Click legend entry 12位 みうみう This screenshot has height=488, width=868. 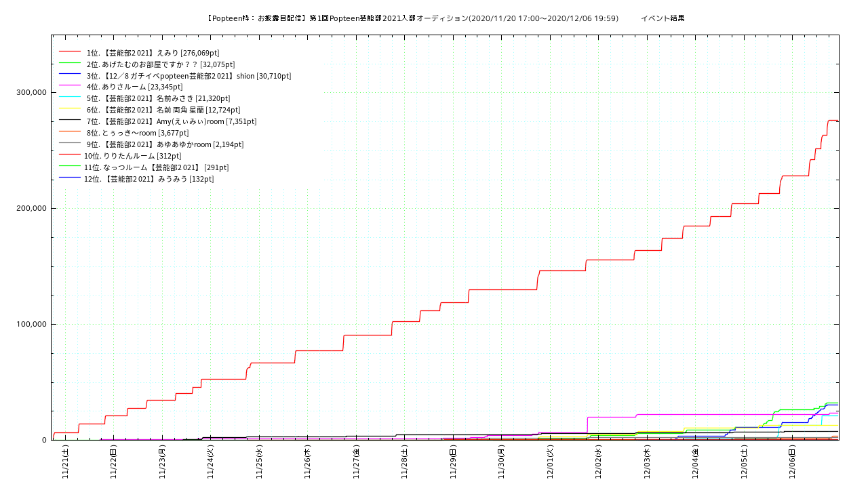click(149, 179)
